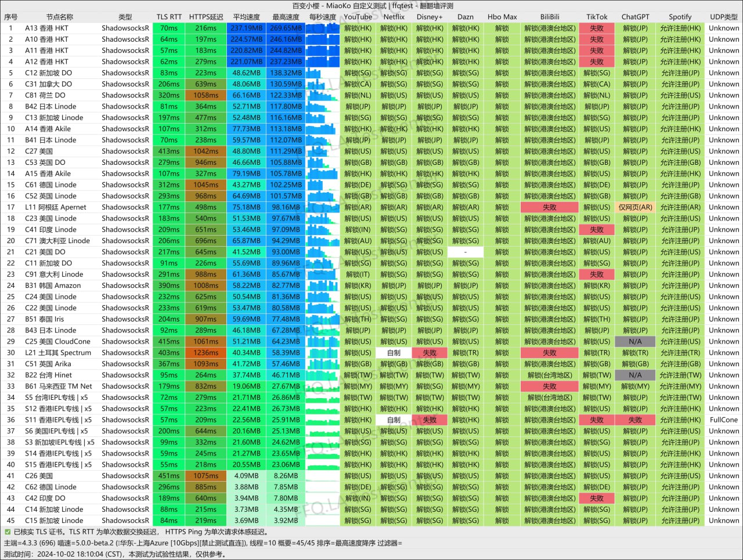The width and height of the screenshot is (743, 560).
Task: Select node S5 台湾IEPL专线 | x5
Action: (56, 398)
